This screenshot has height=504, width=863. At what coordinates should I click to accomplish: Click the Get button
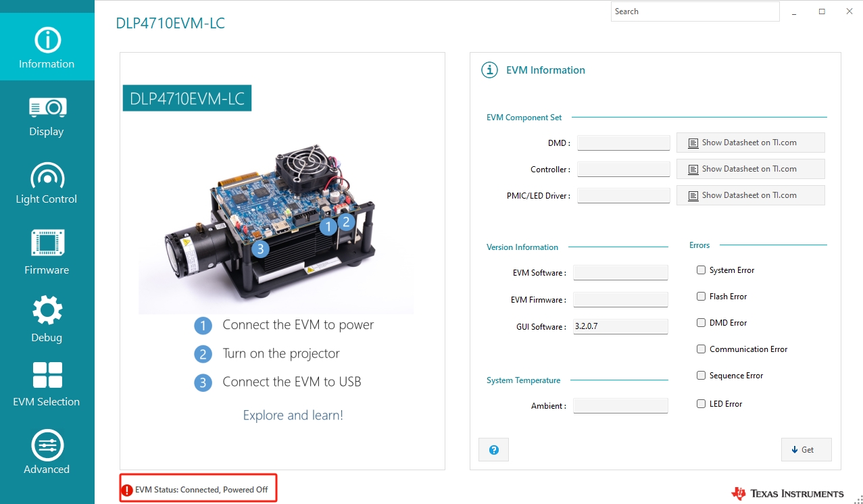tap(806, 449)
